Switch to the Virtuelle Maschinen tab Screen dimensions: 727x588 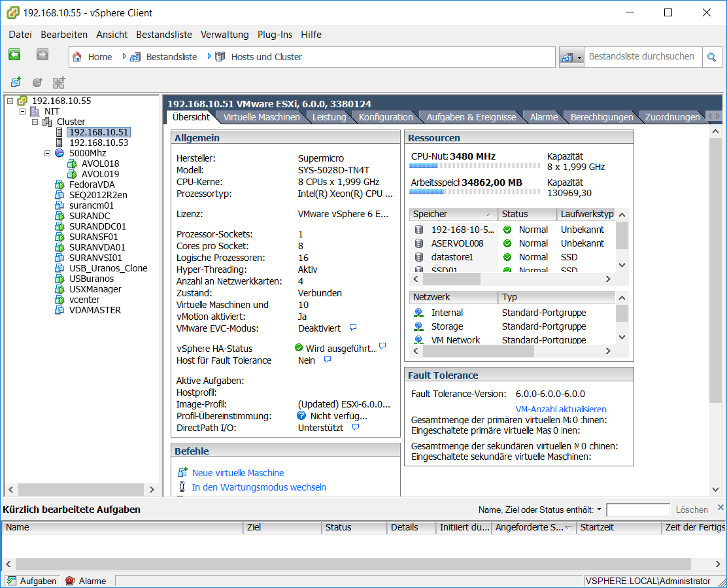pos(262,117)
